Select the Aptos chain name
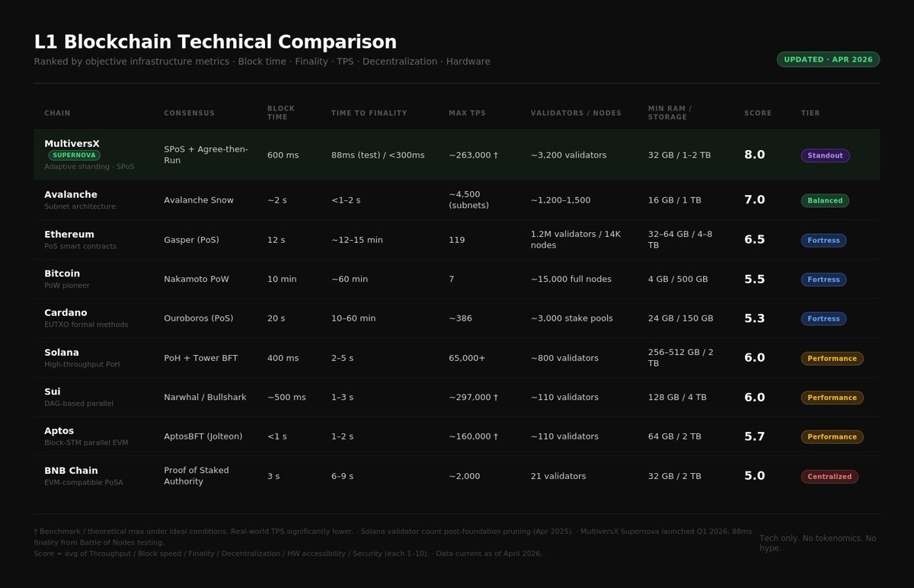This screenshot has width=914, height=588. 59,430
